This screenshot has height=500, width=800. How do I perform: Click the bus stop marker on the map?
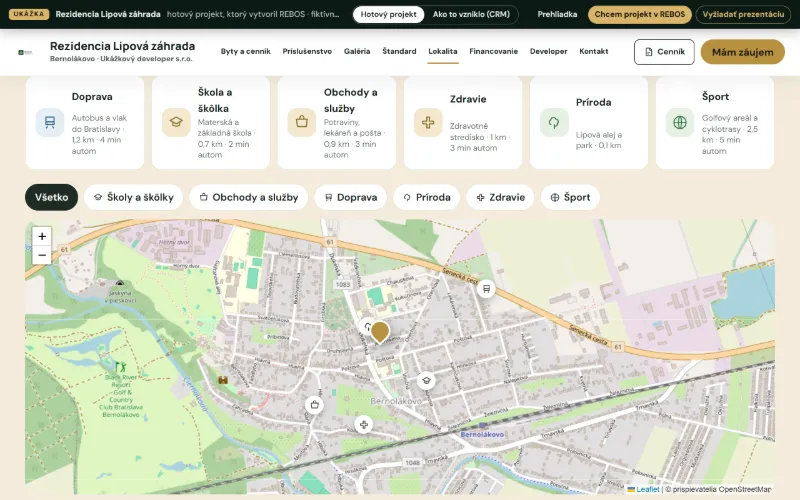(x=486, y=289)
